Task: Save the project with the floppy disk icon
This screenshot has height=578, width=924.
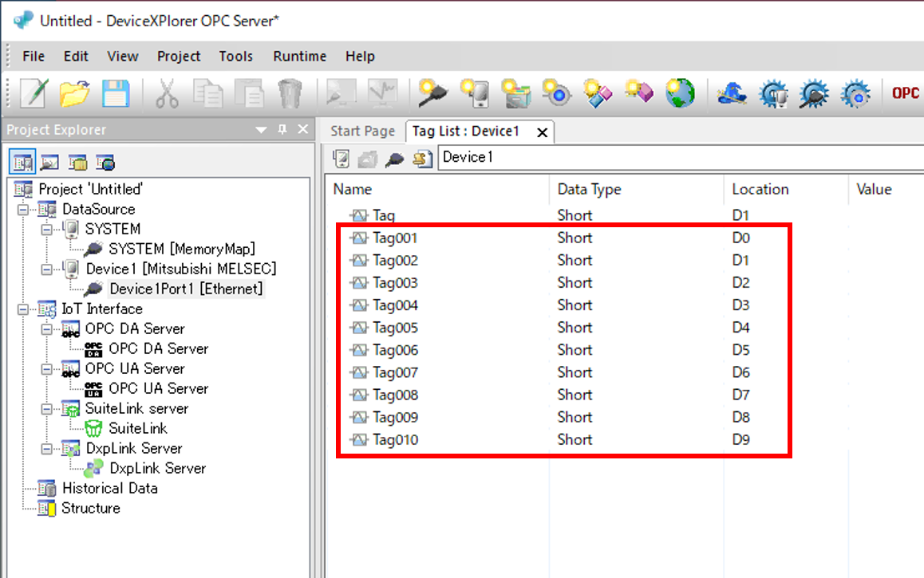Action: [x=115, y=93]
